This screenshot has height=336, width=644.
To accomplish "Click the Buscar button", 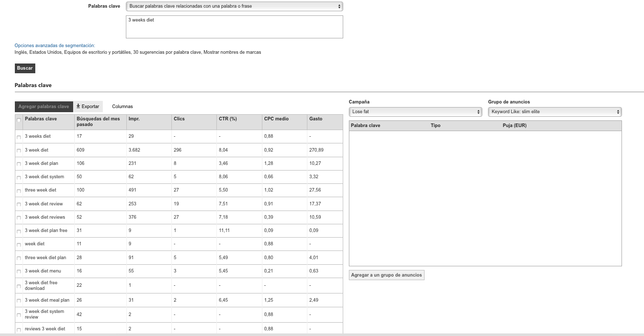I will point(25,68).
